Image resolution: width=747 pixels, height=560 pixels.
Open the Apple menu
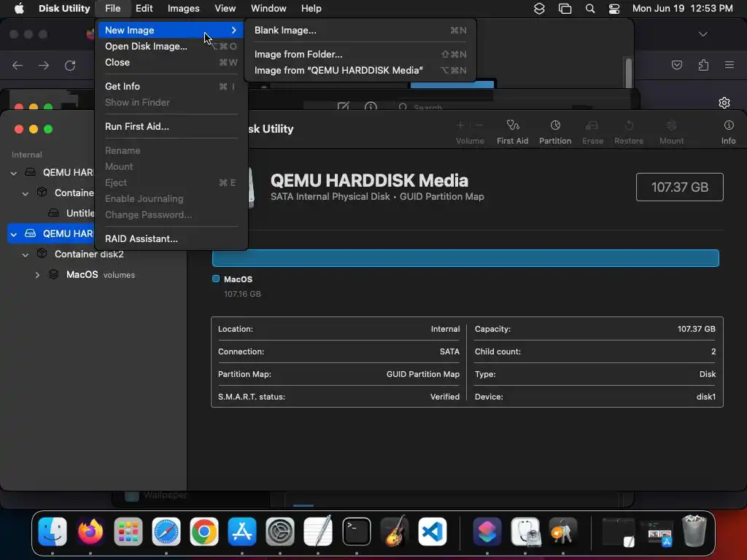point(19,9)
